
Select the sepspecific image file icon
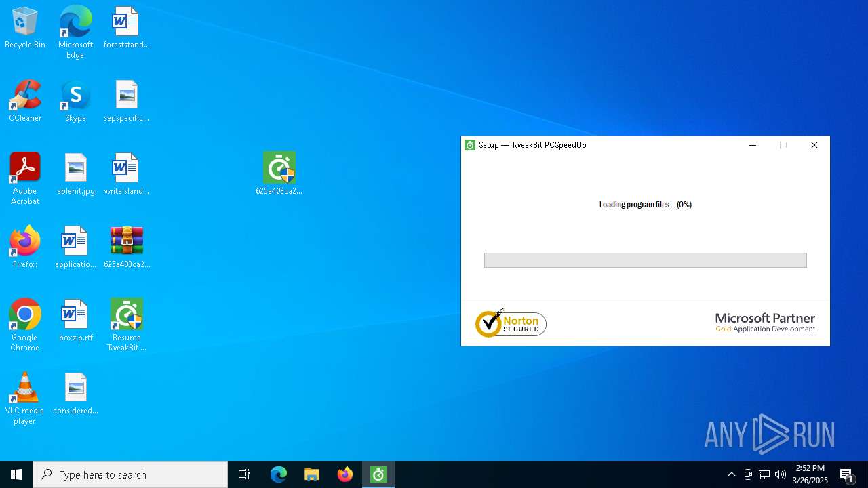[126, 102]
